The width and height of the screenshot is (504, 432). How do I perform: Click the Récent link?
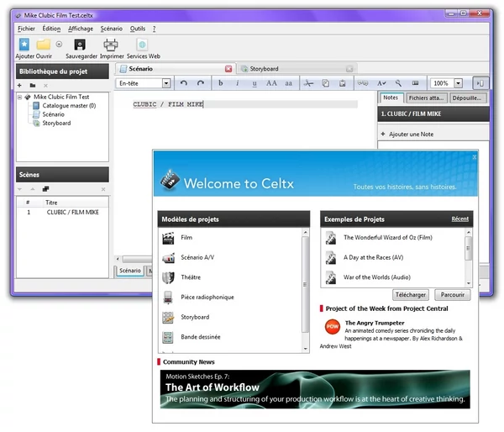(x=459, y=219)
